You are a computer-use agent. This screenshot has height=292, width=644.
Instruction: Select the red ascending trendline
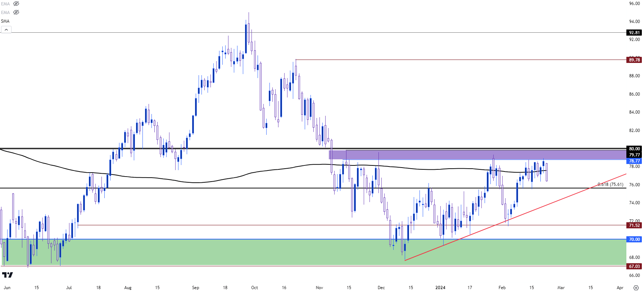(515, 217)
